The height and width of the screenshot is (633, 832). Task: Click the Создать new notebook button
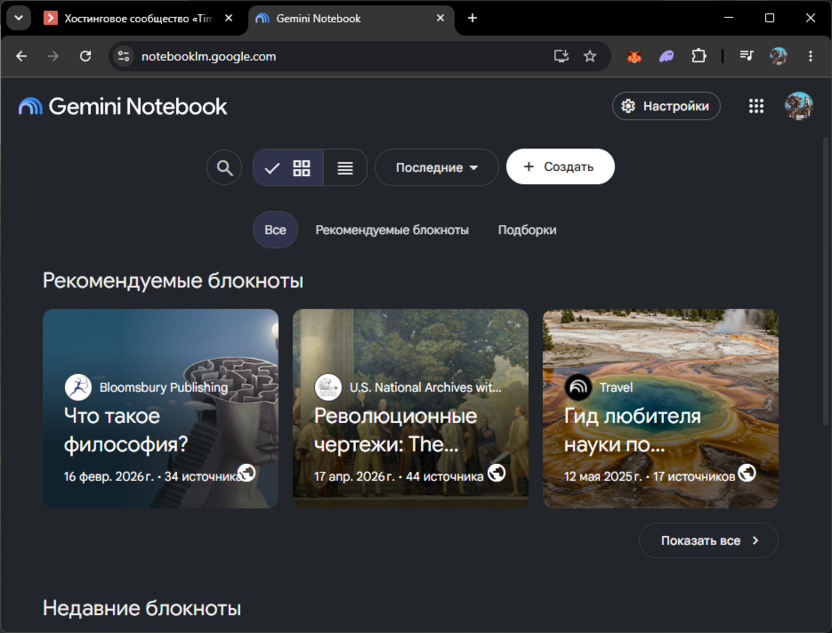(560, 167)
